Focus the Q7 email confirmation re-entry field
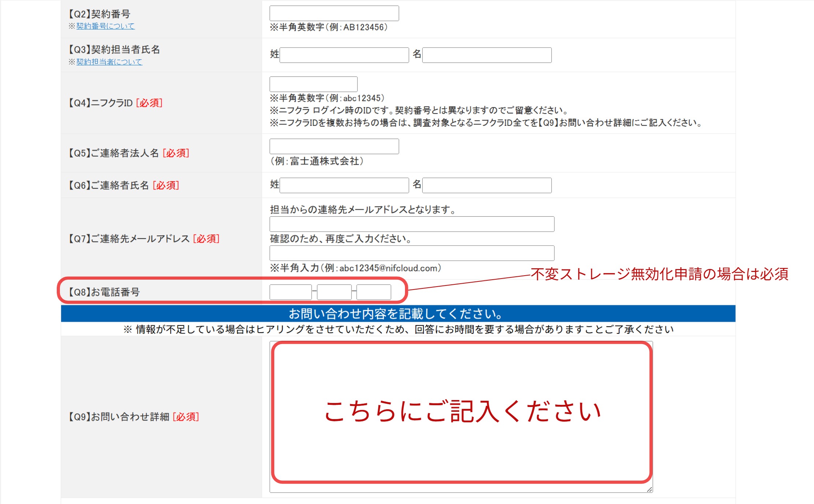Image resolution: width=814 pixels, height=504 pixels. (x=412, y=253)
